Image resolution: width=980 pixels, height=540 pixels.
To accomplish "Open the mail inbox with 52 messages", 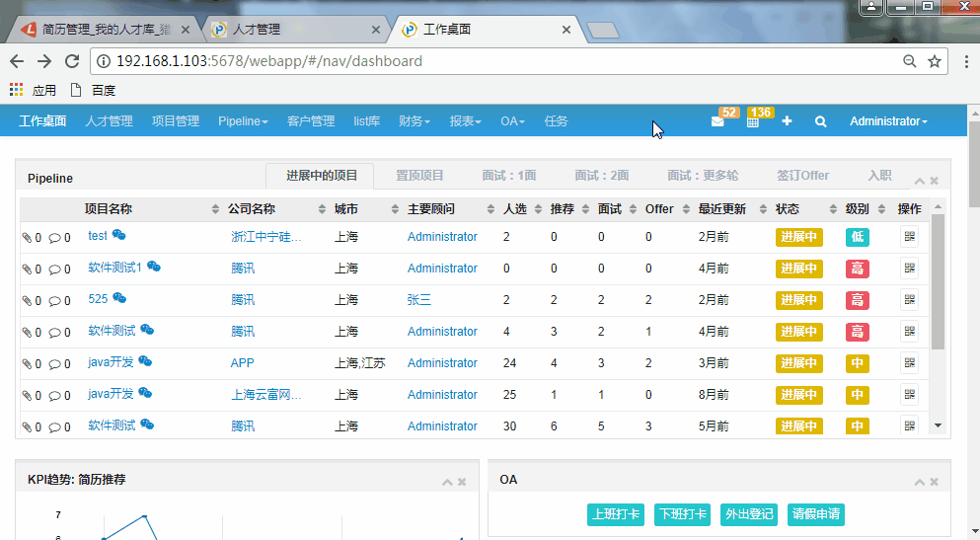I will click(x=717, y=121).
